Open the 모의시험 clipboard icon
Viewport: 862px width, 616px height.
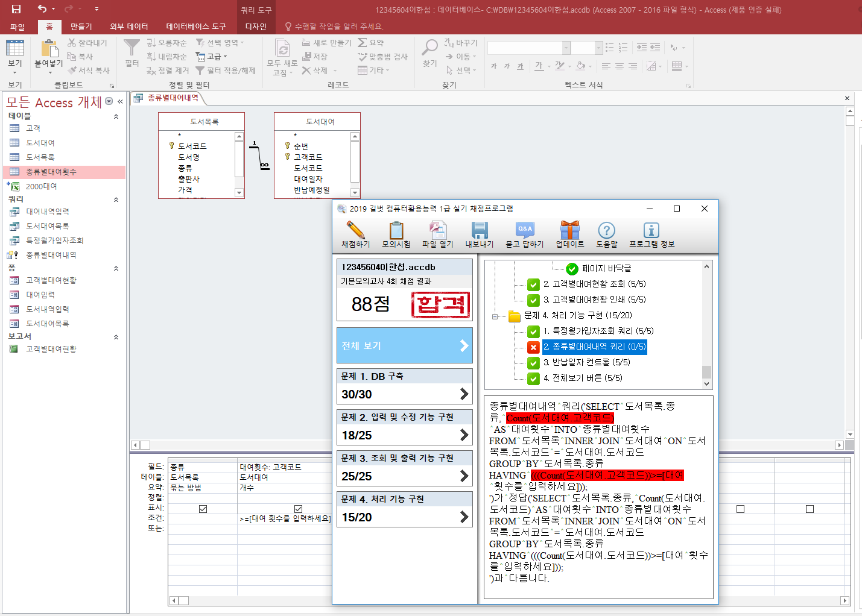[x=396, y=231]
